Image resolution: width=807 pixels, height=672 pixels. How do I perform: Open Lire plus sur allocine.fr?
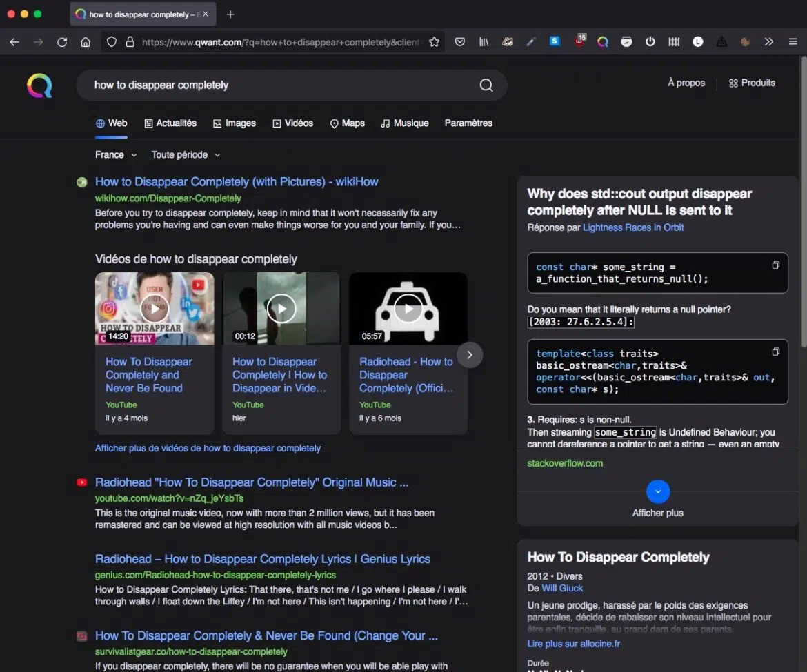pyautogui.click(x=573, y=644)
